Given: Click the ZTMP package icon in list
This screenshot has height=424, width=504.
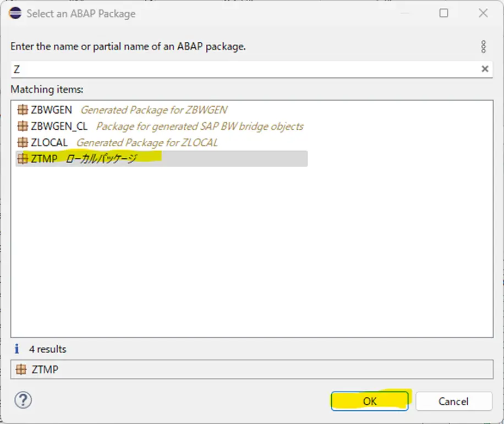Looking at the screenshot, I should click(23, 158).
